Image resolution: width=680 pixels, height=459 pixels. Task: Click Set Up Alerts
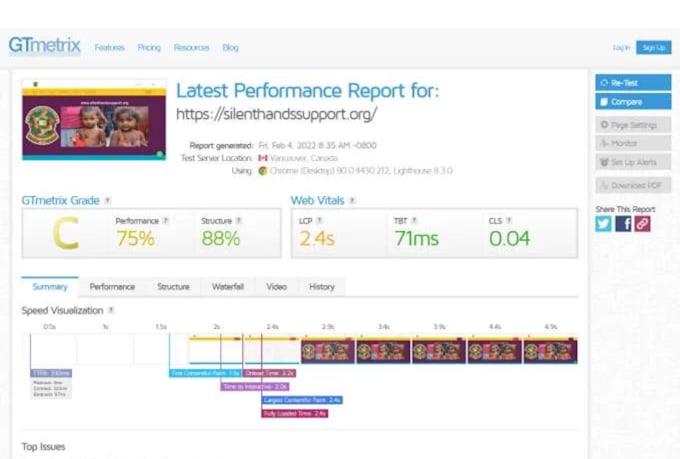[633, 162]
